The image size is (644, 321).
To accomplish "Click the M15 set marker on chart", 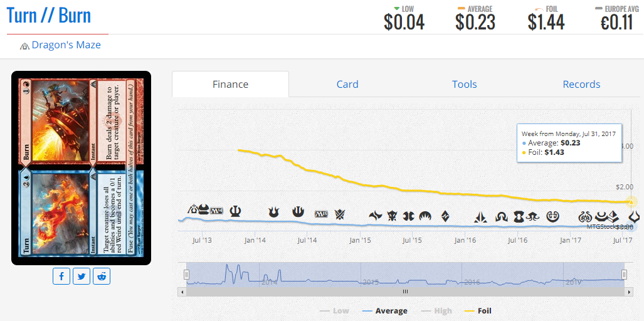I will (x=321, y=214).
